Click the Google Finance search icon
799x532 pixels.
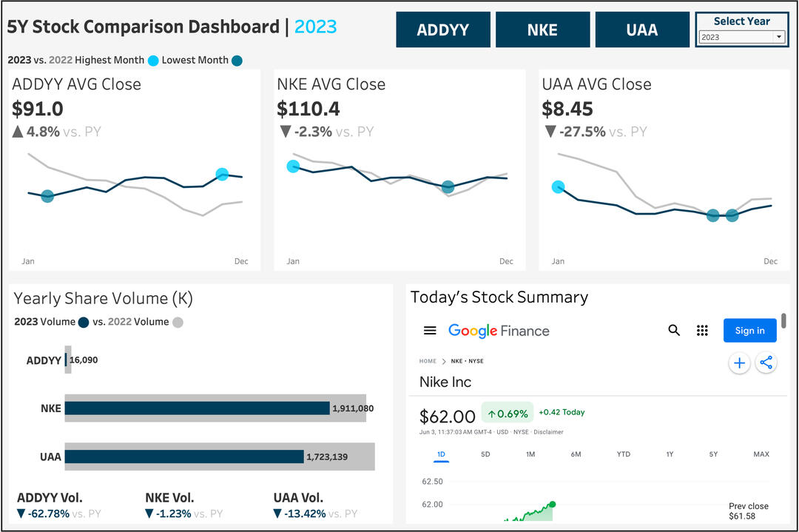[674, 331]
